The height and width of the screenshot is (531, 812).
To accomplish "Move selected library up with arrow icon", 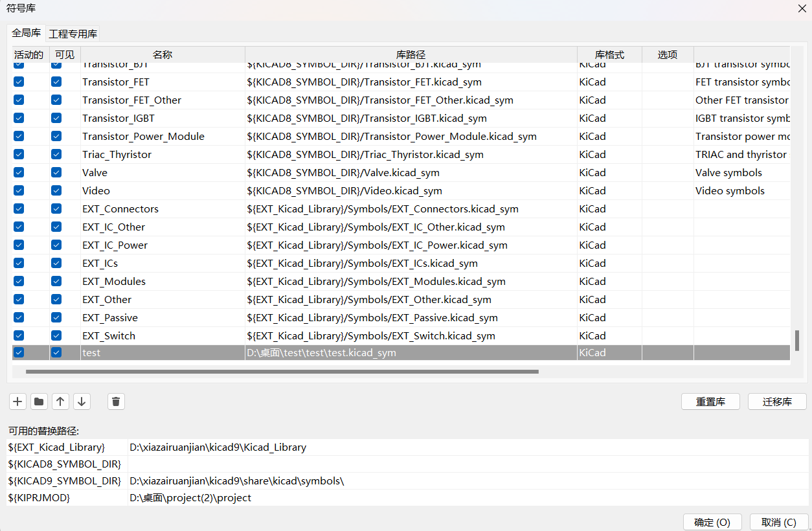I will (x=60, y=401).
